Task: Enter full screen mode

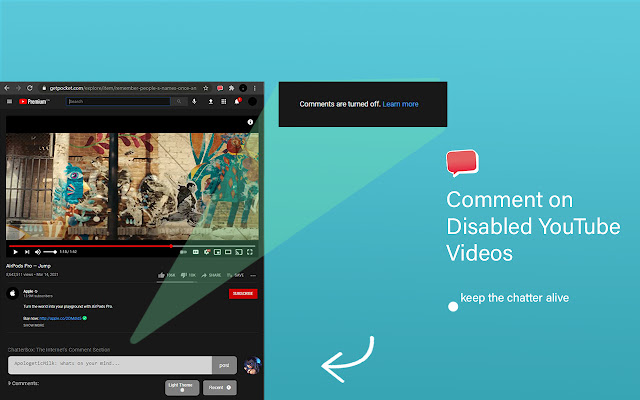Action: click(250, 252)
